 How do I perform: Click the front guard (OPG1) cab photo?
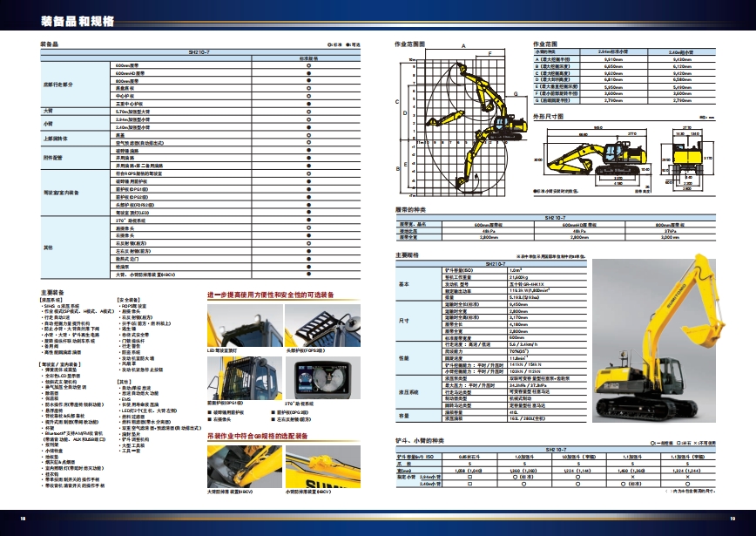pyautogui.click(x=245, y=377)
